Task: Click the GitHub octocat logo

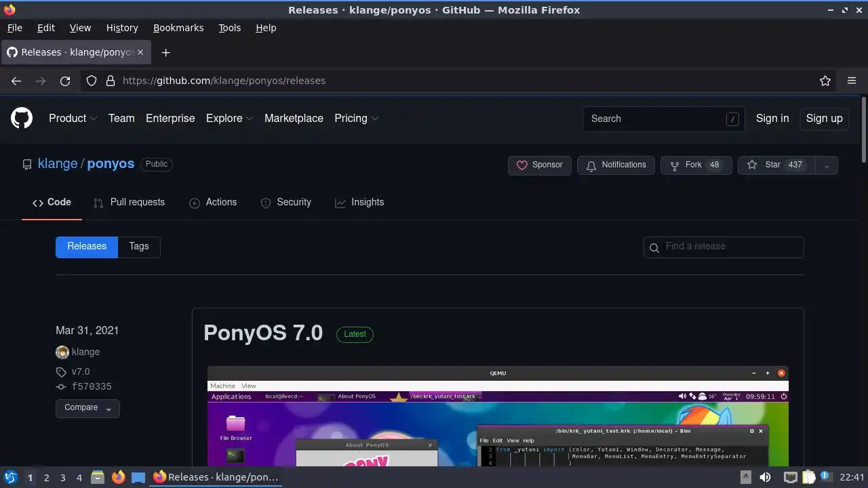Action: [x=22, y=118]
